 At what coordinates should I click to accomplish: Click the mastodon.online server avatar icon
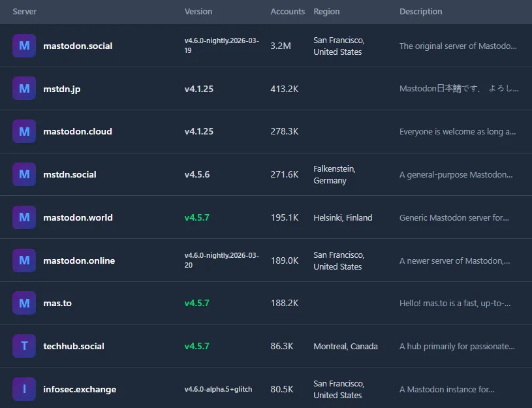click(24, 260)
